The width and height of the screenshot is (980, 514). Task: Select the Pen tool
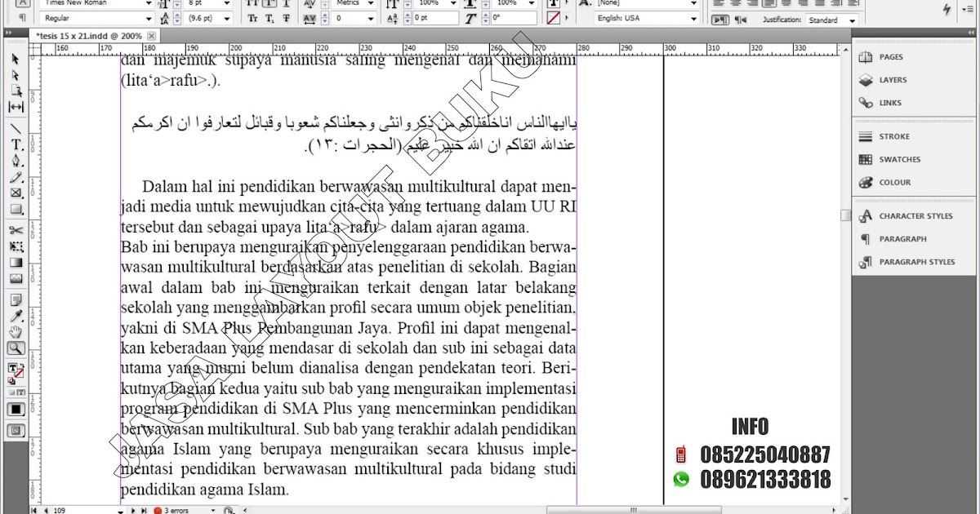click(16, 161)
